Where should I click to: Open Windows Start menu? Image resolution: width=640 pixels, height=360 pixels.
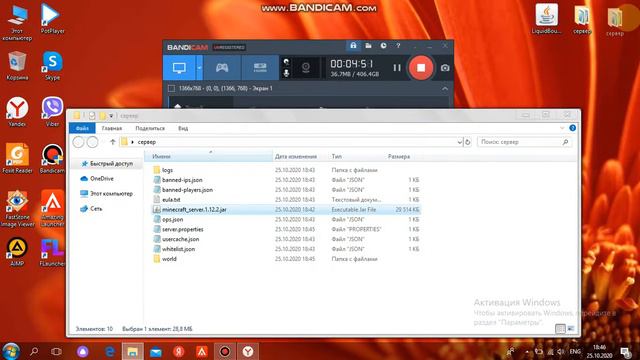(11, 351)
